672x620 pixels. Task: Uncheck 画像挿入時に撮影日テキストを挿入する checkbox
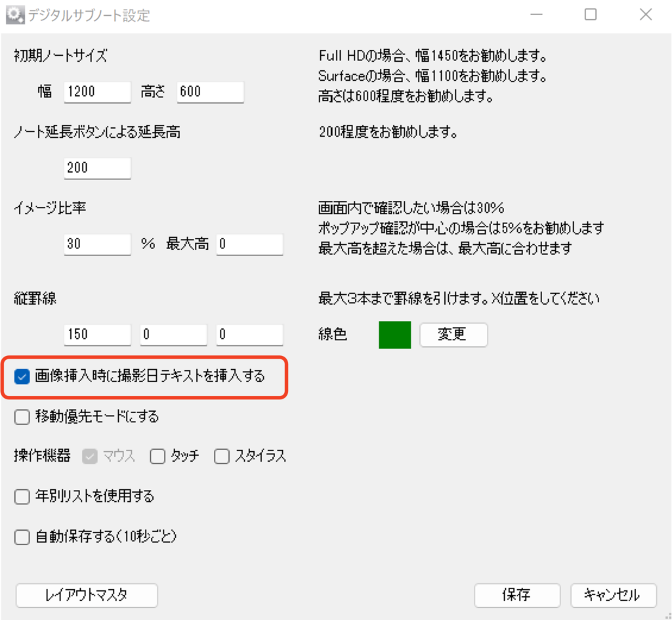point(22,377)
